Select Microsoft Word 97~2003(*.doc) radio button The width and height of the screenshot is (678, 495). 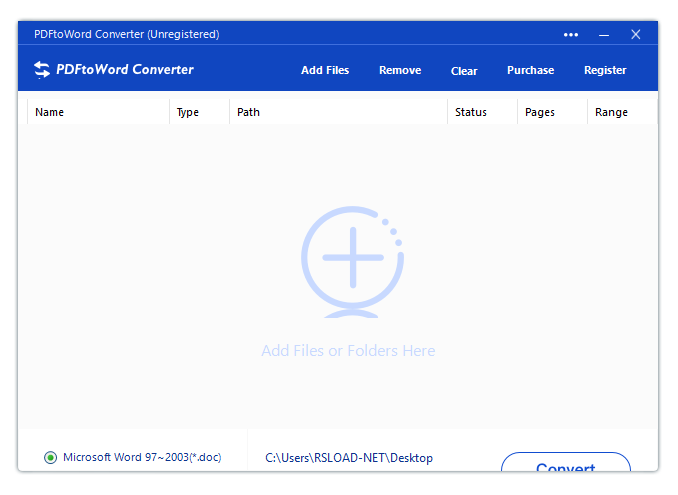(x=51, y=457)
